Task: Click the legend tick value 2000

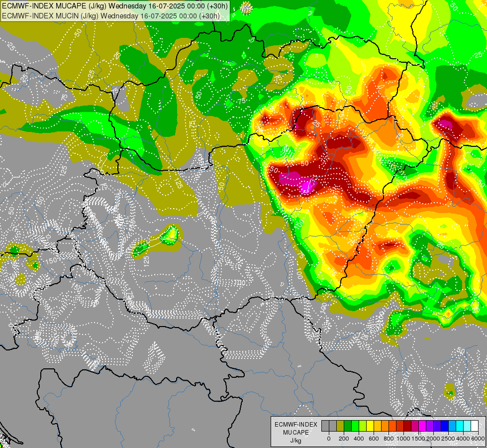Action: pos(433,439)
